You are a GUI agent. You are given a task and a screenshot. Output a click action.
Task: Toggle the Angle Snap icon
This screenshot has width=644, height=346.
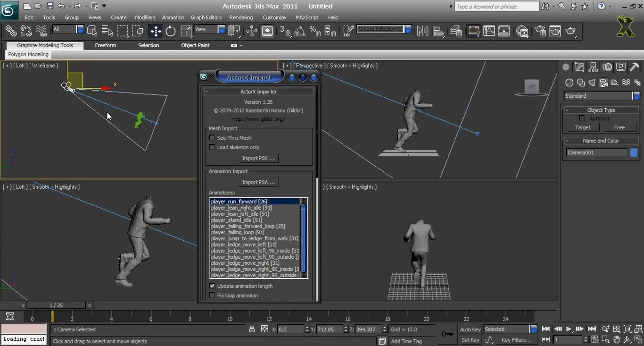tap(300, 31)
